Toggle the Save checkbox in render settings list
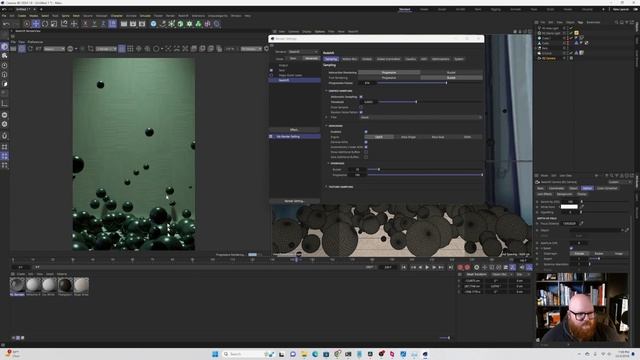This screenshot has width=640, height=360. click(271, 70)
